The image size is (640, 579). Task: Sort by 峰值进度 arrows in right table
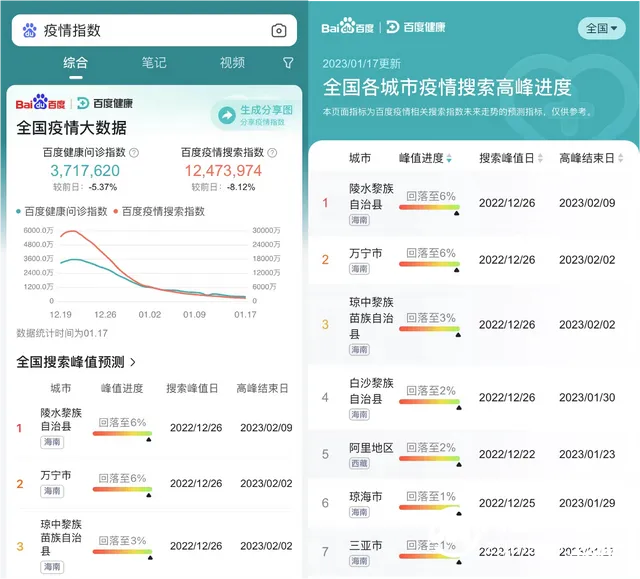tap(449, 158)
